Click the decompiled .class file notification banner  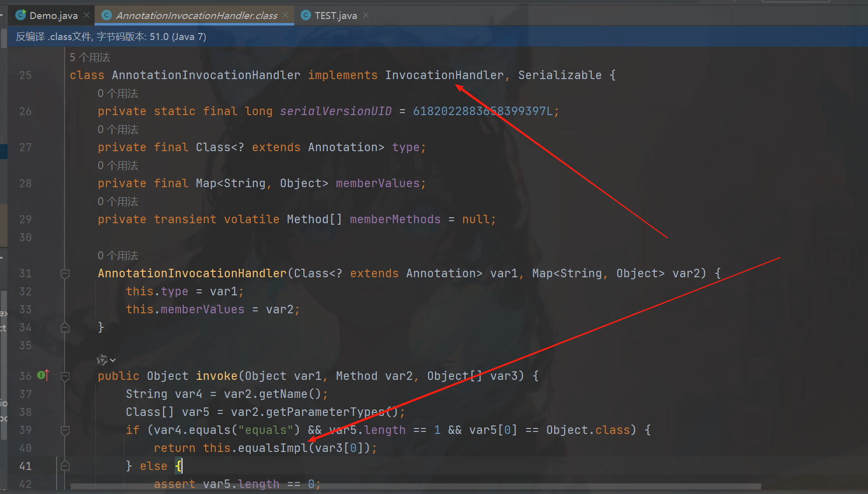point(438,37)
